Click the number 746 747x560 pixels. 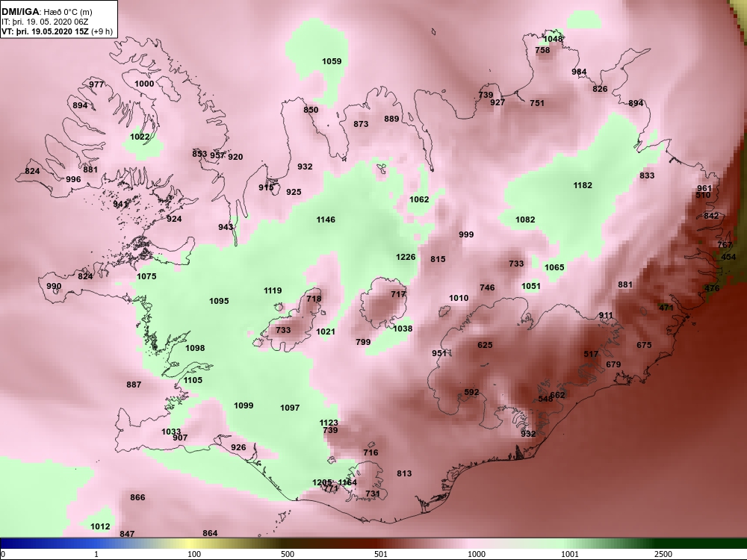click(x=487, y=287)
